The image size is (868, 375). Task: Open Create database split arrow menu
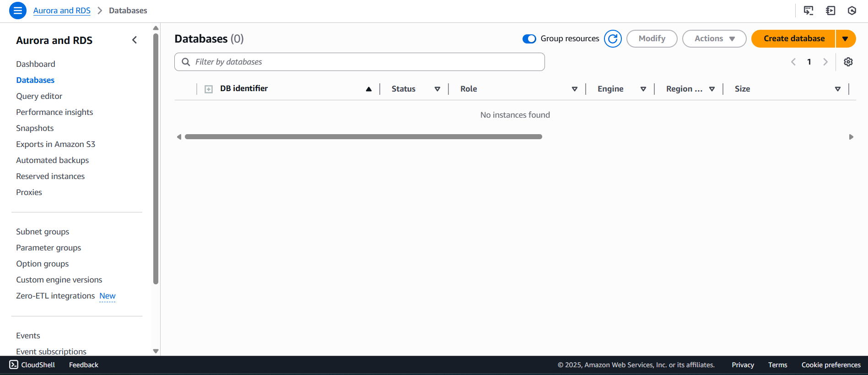tap(846, 38)
